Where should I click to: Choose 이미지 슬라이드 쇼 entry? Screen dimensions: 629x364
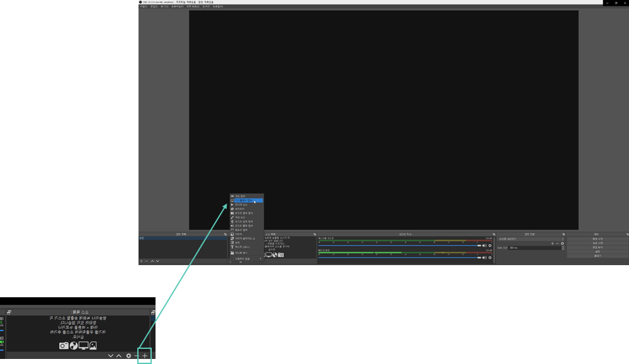(x=246, y=239)
